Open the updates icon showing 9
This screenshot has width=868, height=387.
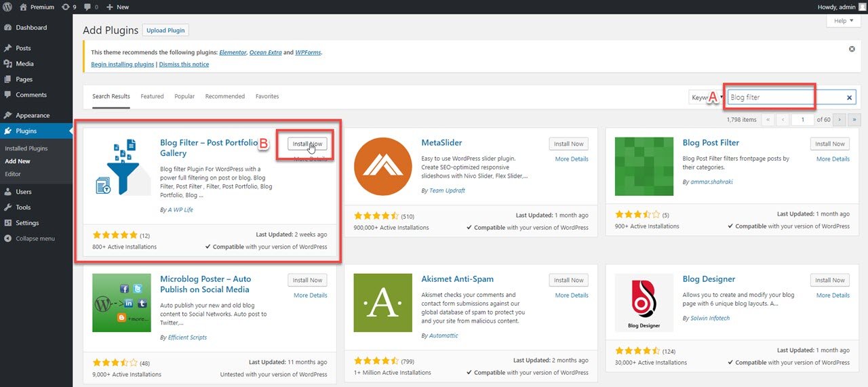pos(68,7)
